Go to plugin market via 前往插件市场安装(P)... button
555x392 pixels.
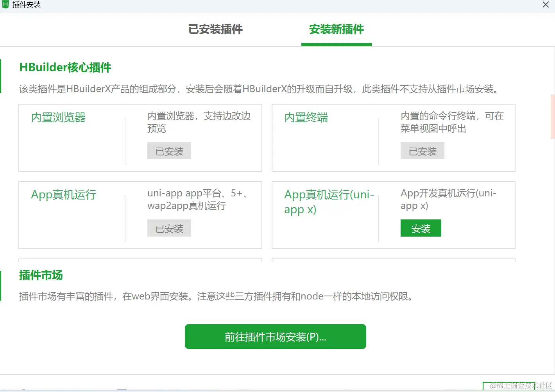(276, 337)
